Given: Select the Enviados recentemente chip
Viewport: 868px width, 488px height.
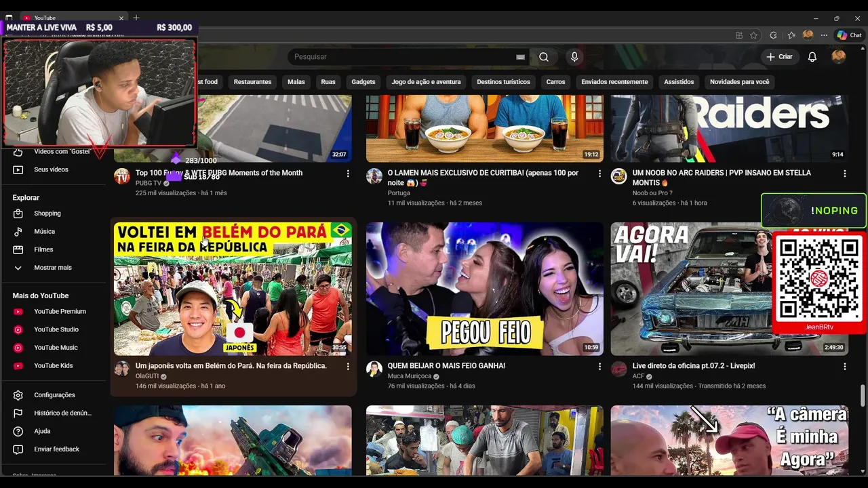Looking at the screenshot, I should 614,82.
